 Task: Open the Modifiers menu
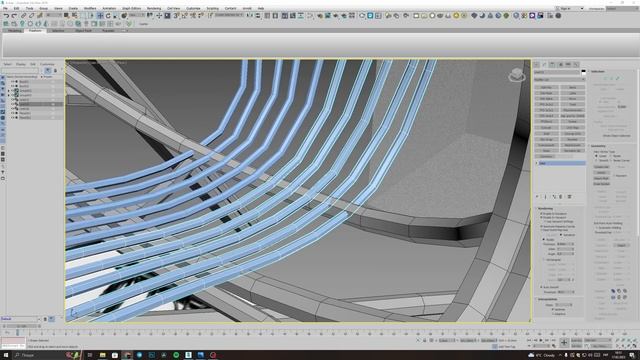[89, 8]
